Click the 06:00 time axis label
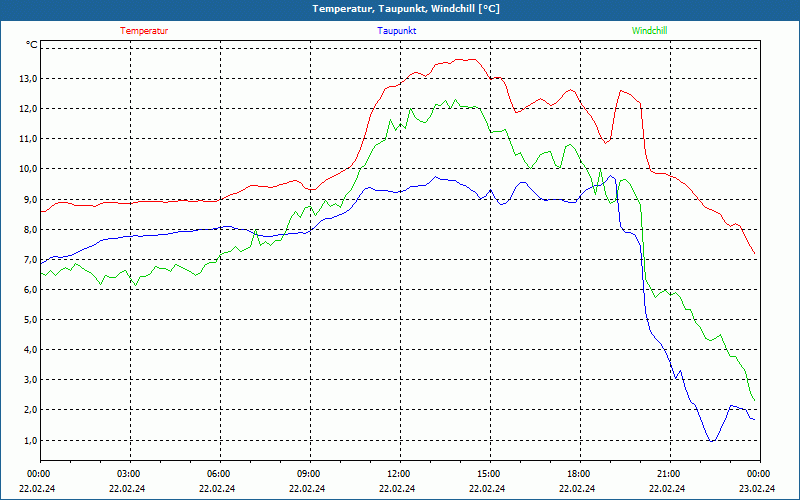The height and width of the screenshot is (500, 800). click(x=219, y=474)
